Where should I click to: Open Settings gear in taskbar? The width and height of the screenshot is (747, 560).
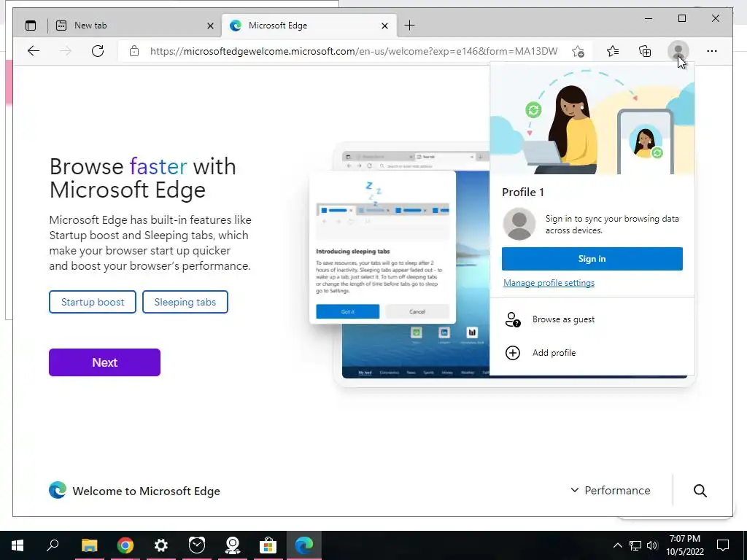pos(161,545)
